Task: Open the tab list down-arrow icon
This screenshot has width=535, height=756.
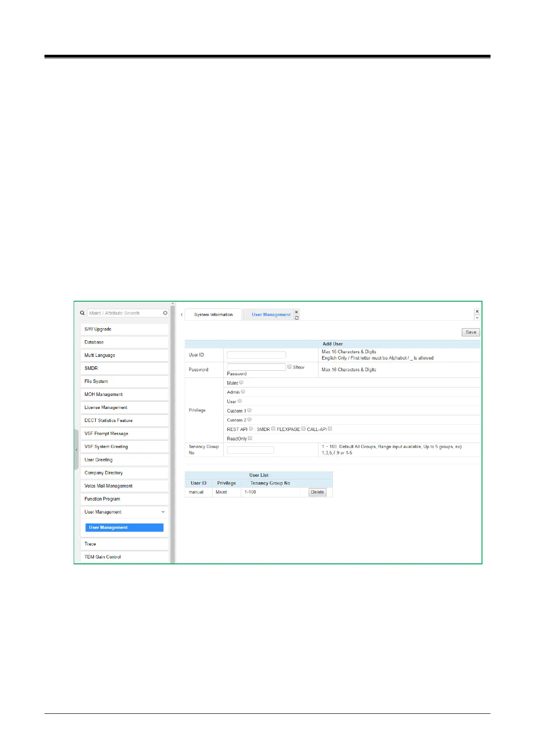Action: pos(477,318)
